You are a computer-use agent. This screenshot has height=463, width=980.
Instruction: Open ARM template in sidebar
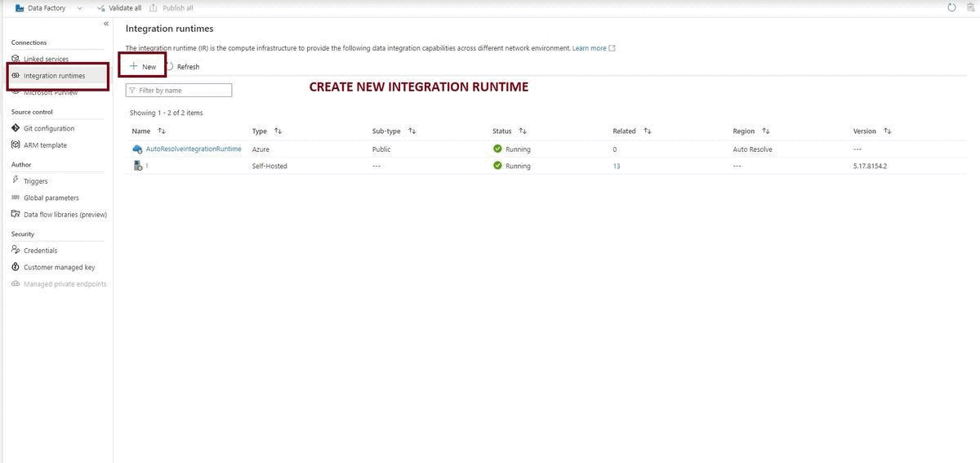45,145
